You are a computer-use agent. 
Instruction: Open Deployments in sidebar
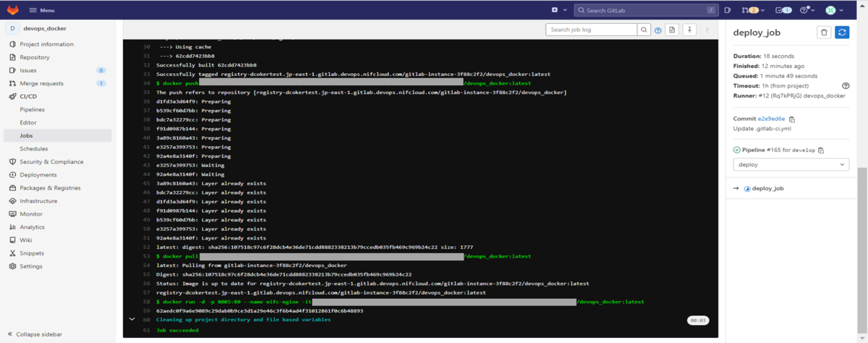pos(58,174)
